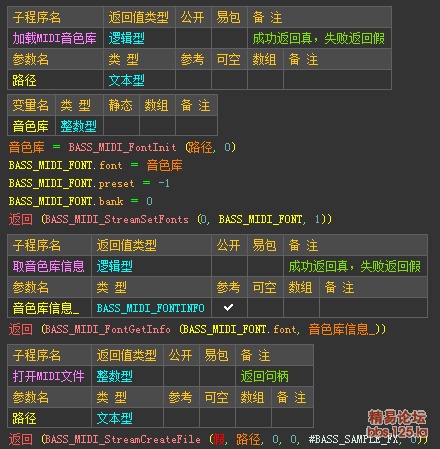Select the 取音色库信息 subroutine name cell
The width and height of the screenshot is (440, 449).
pos(49,266)
